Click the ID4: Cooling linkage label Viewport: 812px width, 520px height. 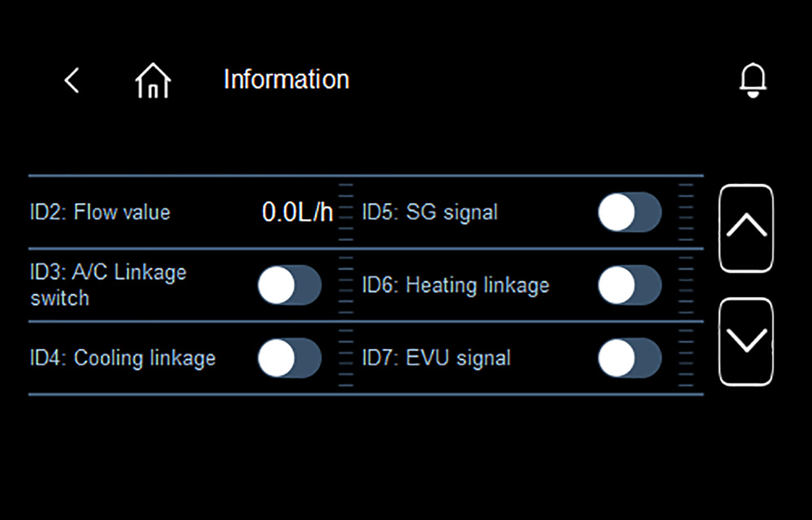coord(123,358)
